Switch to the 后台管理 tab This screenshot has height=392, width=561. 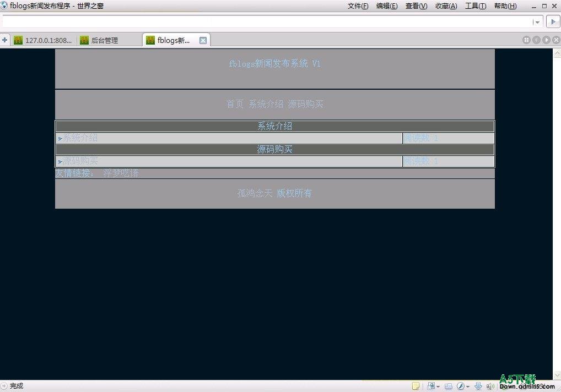pos(109,40)
